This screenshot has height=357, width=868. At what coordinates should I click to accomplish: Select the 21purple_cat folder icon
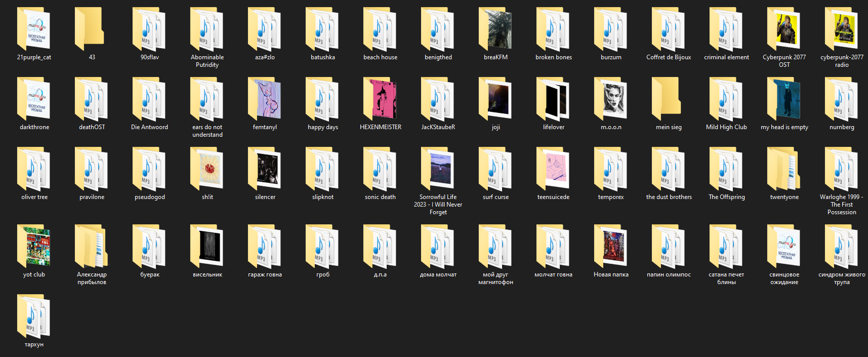click(34, 28)
